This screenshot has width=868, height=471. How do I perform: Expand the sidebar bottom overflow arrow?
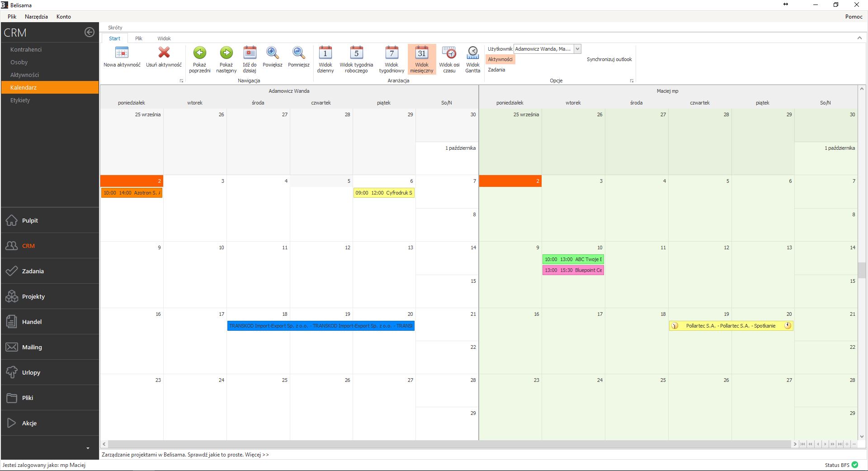pos(88,448)
